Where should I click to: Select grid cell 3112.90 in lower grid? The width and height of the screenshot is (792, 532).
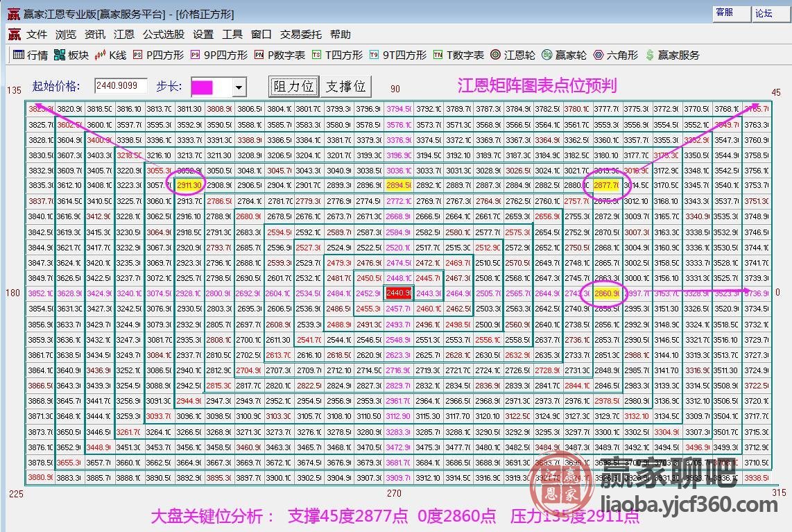pos(399,415)
